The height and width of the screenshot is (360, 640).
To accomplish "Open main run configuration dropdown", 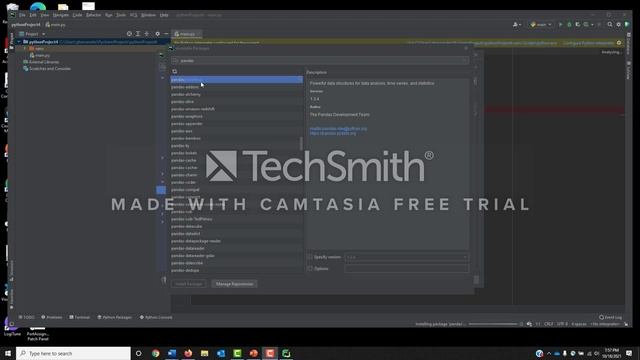I will (541, 24).
